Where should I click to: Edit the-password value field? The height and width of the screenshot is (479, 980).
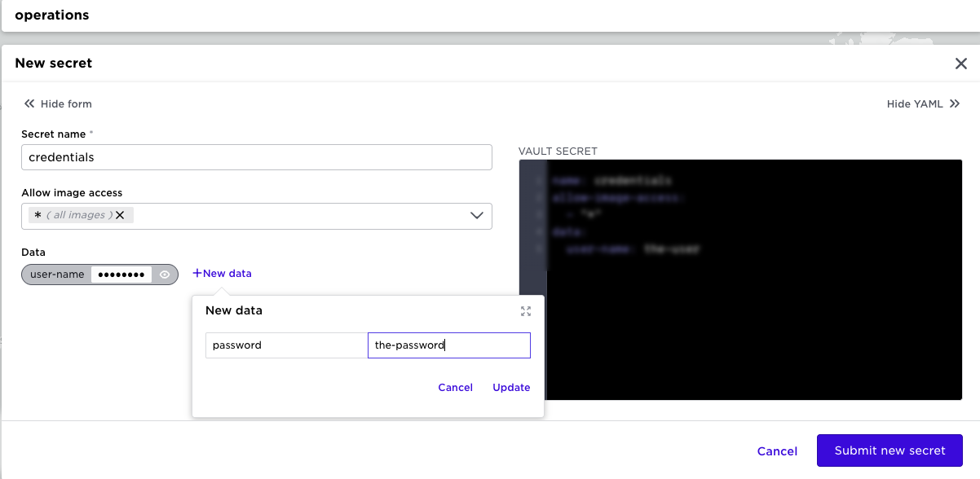tap(448, 345)
